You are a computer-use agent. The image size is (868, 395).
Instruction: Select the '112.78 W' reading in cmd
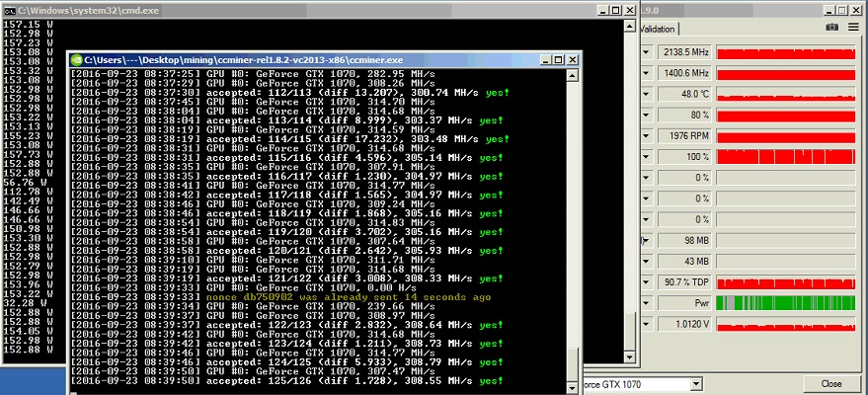pyautogui.click(x=29, y=192)
